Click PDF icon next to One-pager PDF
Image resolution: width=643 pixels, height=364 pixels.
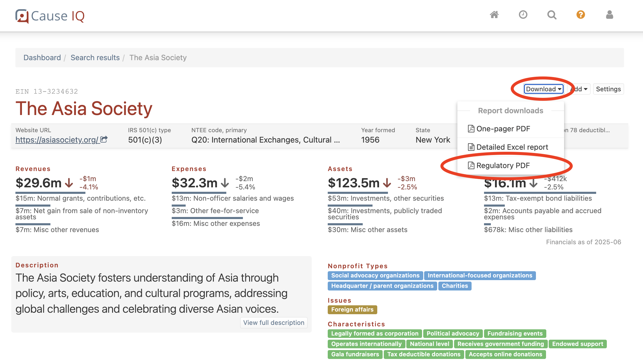pyautogui.click(x=471, y=129)
